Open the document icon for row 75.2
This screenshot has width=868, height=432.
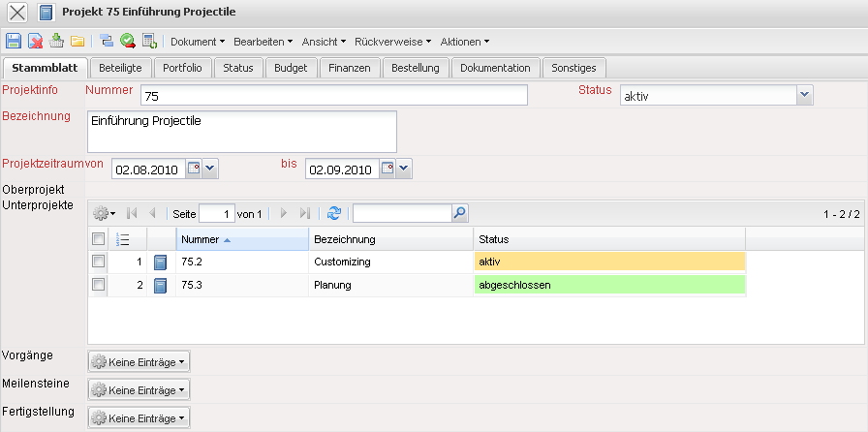pos(161,262)
